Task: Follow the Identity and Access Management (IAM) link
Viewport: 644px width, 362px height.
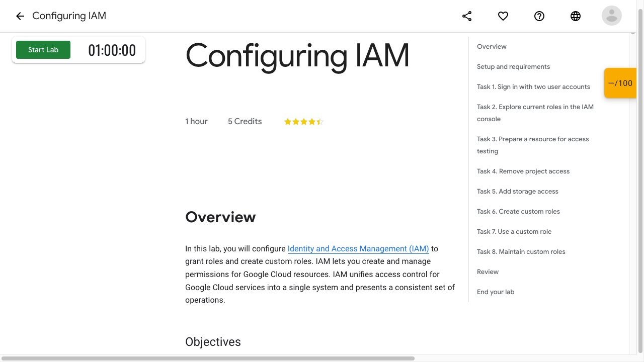Action: (358, 248)
